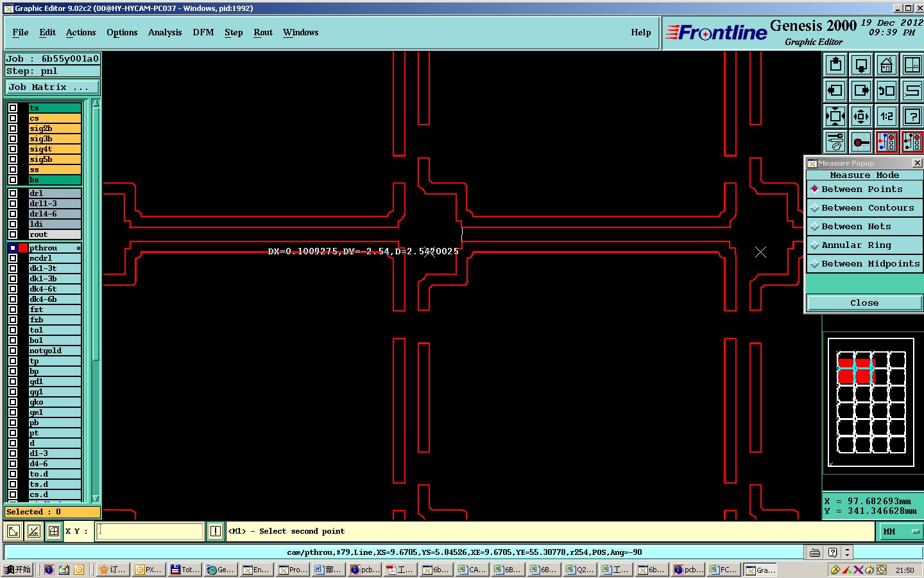This screenshot has height=578, width=924.
Task: Open the Help menu
Action: click(641, 33)
